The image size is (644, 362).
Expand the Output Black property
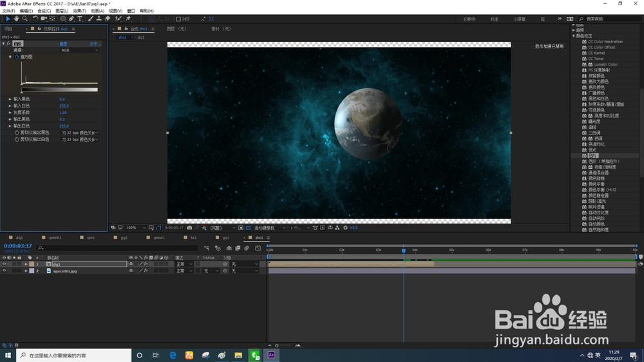point(10,119)
